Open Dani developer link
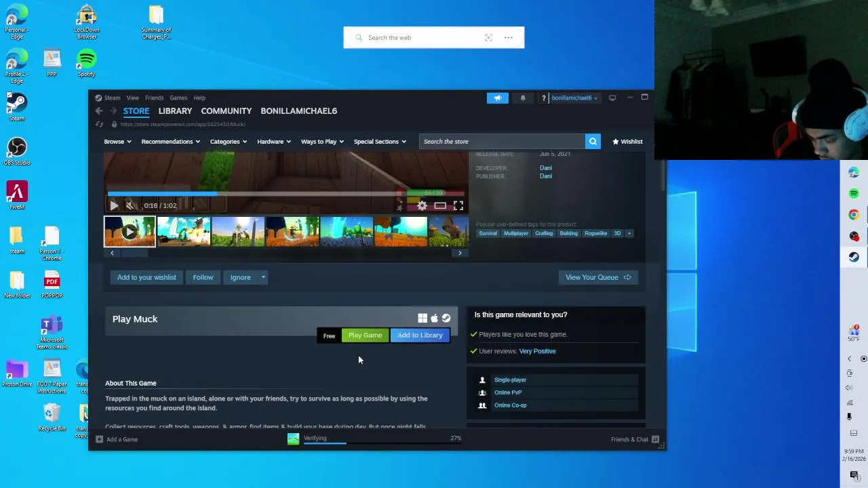This screenshot has width=868, height=488. 546,168
